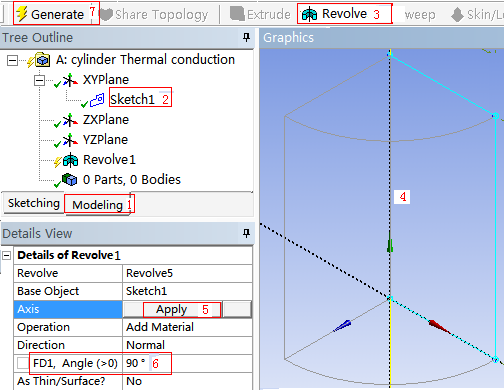Click Share Topology in the toolbar
Viewport: 504px width, 390px height.
[154, 14]
